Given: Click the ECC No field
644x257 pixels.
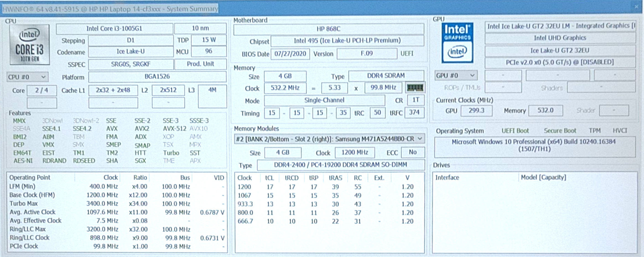Looking at the screenshot, I should [x=413, y=152].
